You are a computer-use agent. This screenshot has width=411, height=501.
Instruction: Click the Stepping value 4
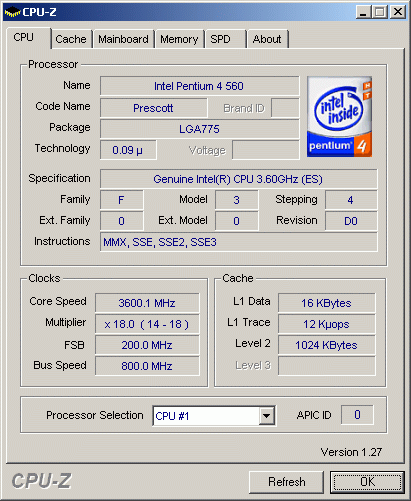tap(351, 200)
